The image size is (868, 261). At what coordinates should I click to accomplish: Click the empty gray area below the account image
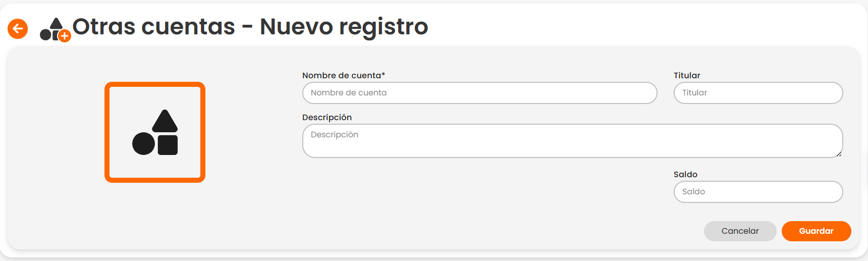pyautogui.click(x=155, y=217)
